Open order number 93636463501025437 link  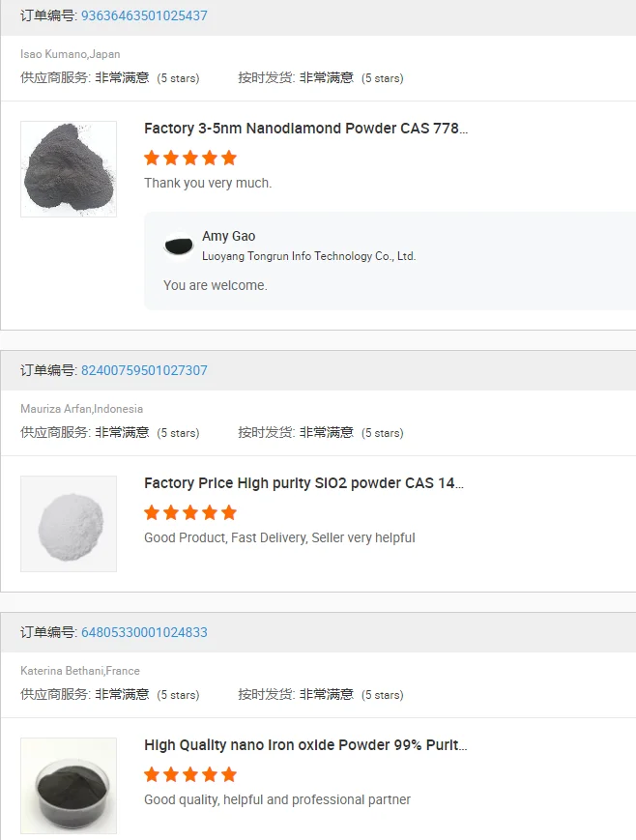click(144, 15)
